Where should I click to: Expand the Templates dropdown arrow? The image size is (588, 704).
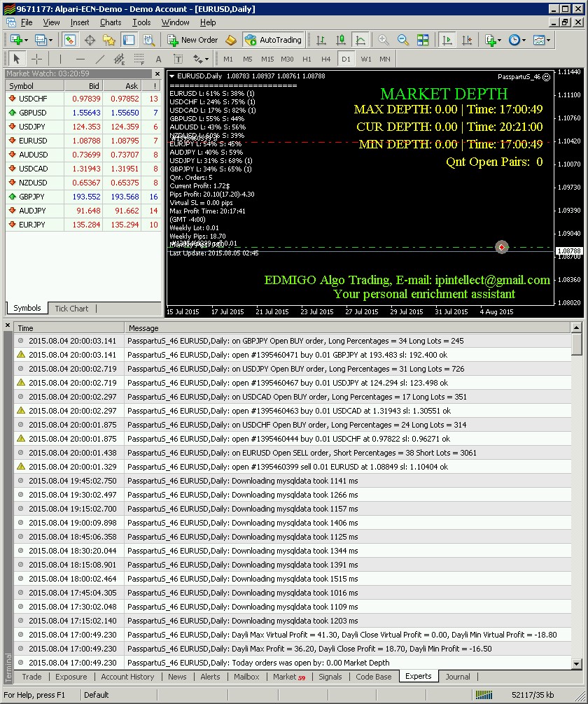click(x=549, y=40)
